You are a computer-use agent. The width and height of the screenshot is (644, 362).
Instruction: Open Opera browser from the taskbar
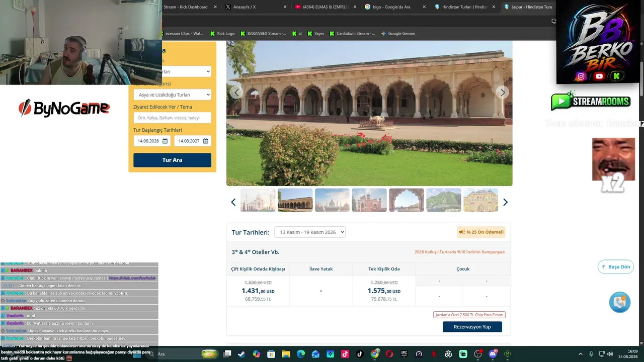[389, 354]
